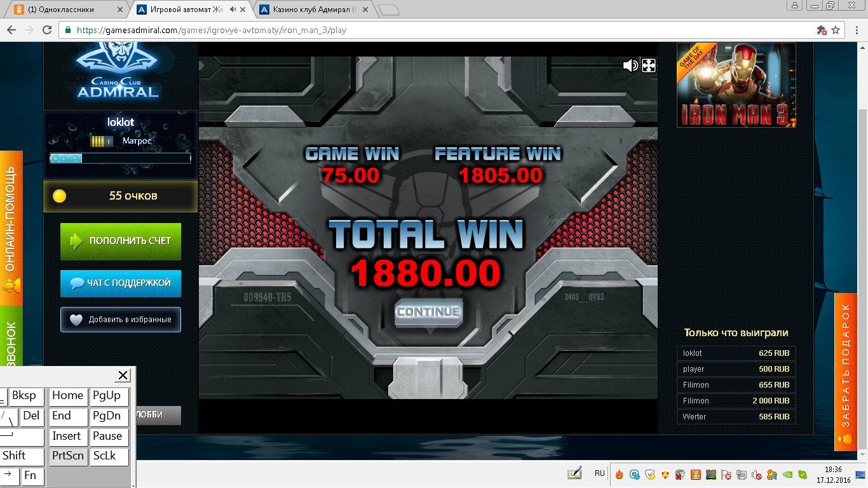Viewport: 868px width, 488px height.
Task: Click the Insert key on the on-screen keyboard
Action: point(68,437)
